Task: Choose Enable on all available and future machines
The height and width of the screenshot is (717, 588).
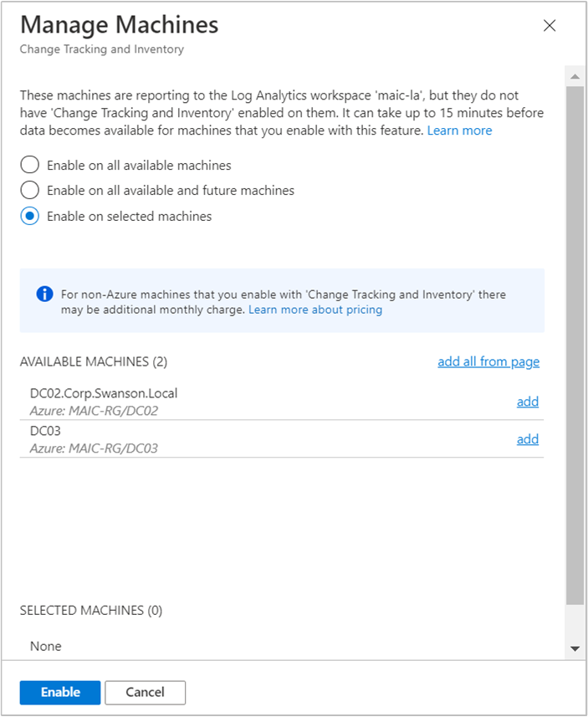Action: pos(29,190)
